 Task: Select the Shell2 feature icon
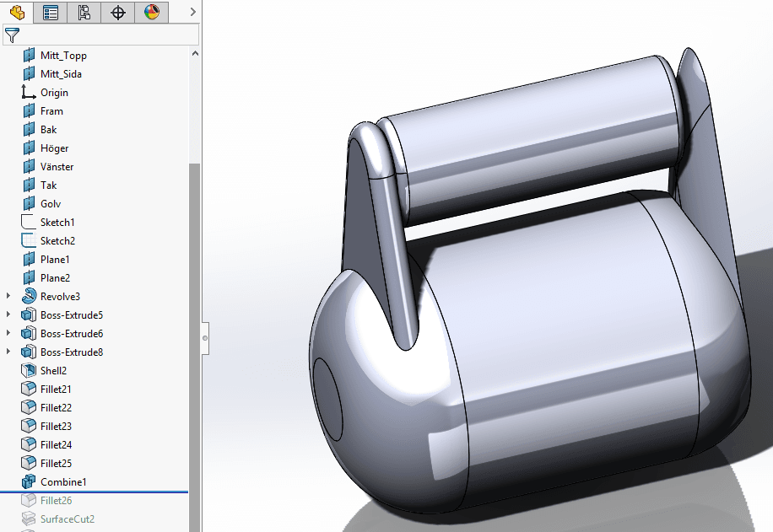click(29, 371)
